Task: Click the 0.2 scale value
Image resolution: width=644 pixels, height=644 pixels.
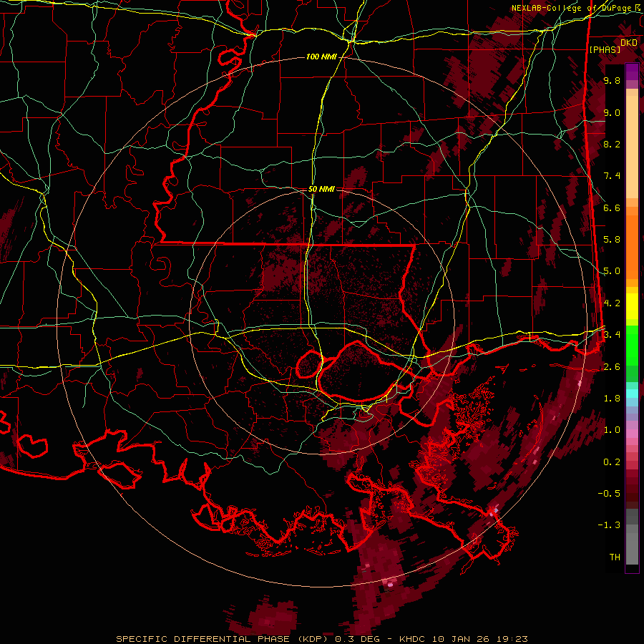Action: pyautogui.click(x=612, y=462)
